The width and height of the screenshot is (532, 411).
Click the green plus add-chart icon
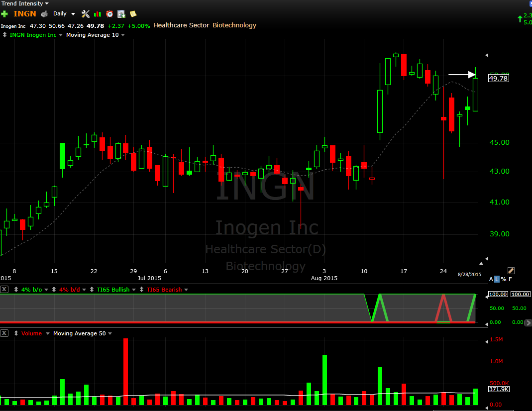tap(4, 14)
